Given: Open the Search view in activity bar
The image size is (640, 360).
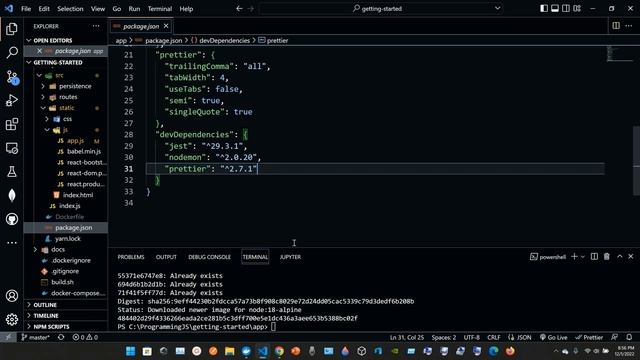Looking at the screenshot, I should click(x=12, y=52).
